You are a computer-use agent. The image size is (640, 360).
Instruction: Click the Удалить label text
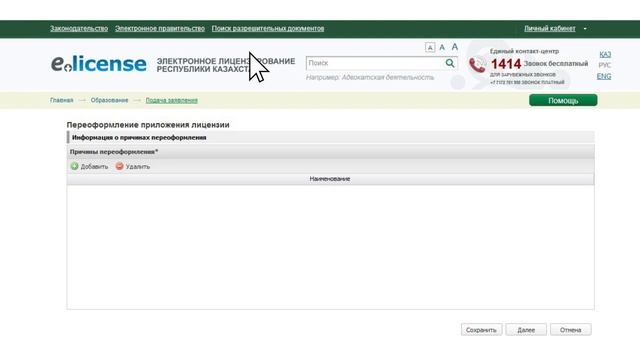tap(138, 167)
